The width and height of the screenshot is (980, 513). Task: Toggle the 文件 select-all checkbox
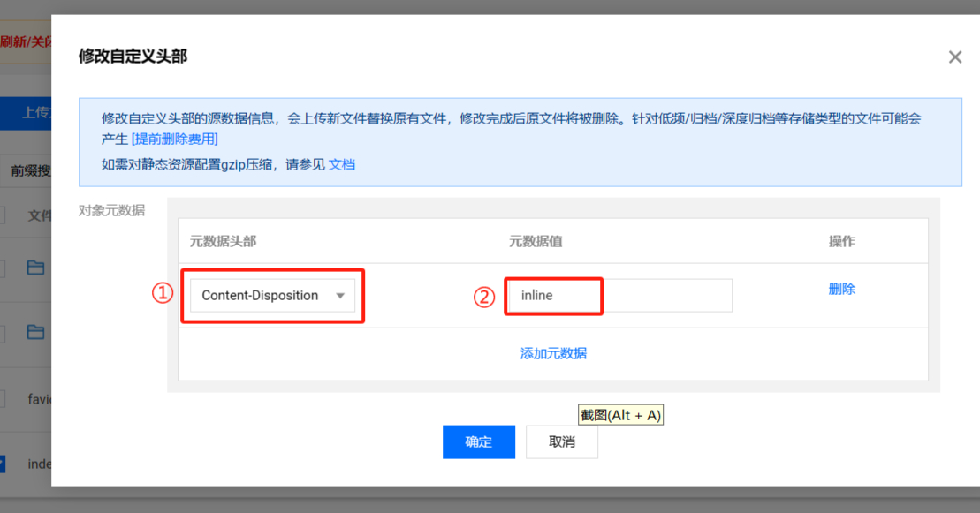pos(4,215)
